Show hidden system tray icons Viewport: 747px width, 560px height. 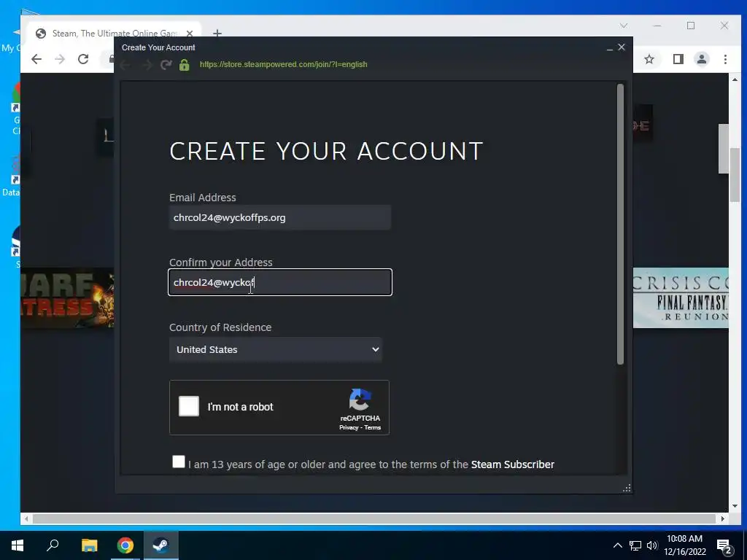pyautogui.click(x=617, y=545)
